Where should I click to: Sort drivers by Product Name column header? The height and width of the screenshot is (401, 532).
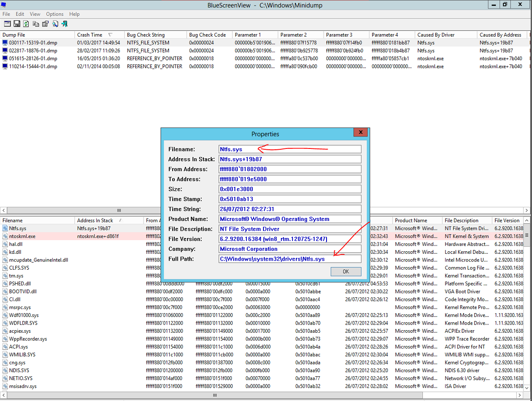click(x=417, y=221)
